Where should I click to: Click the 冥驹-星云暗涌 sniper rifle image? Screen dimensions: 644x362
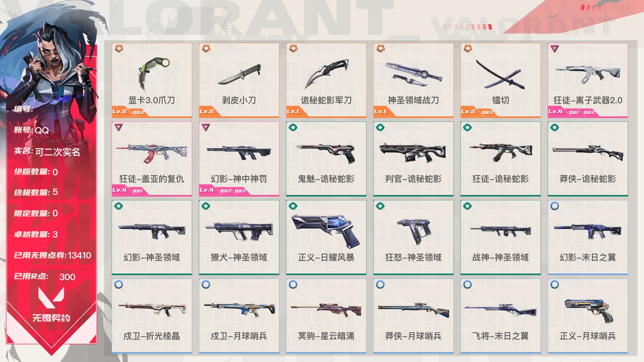pos(326,310)
